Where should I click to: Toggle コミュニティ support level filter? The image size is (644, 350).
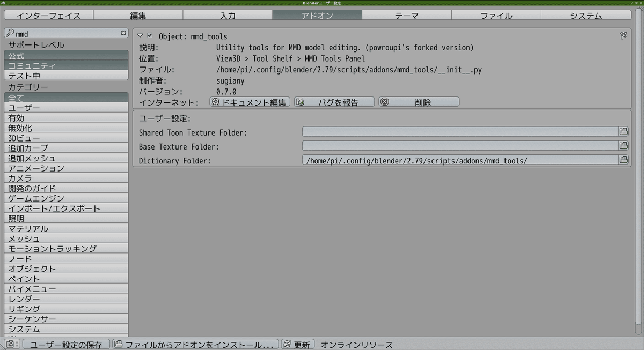[66, 65]
